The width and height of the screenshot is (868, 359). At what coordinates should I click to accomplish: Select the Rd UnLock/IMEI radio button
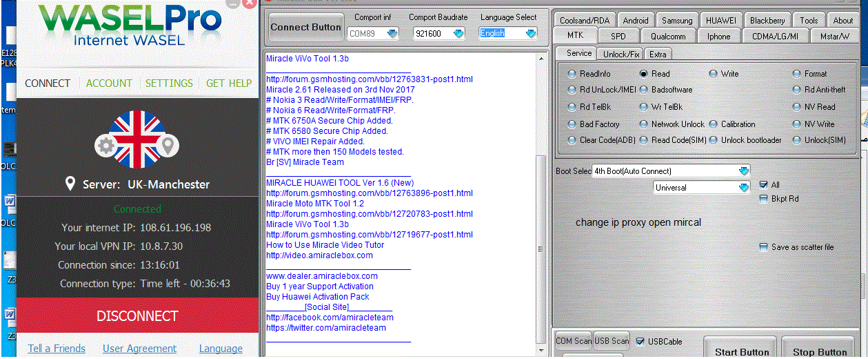click(x=572, y=90)
